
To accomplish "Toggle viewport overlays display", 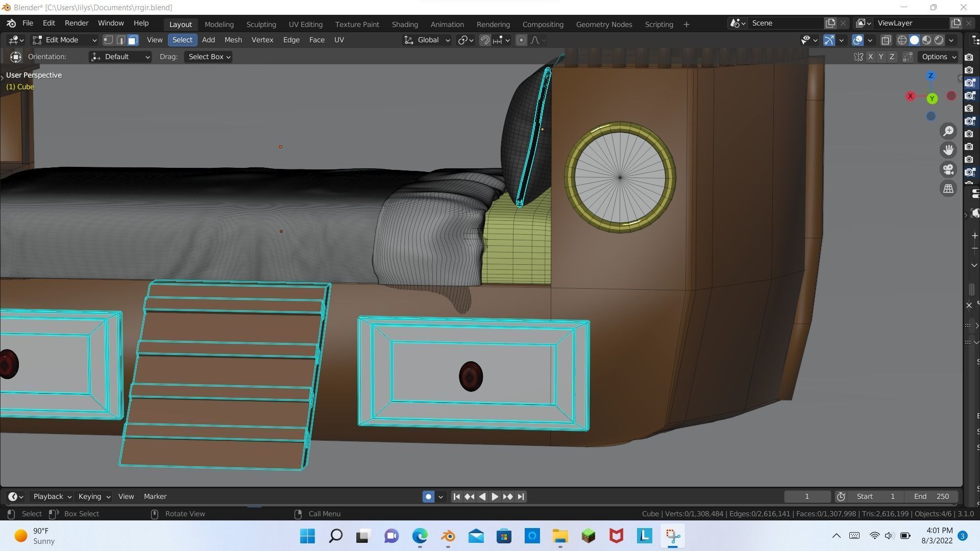I will 858,40.
